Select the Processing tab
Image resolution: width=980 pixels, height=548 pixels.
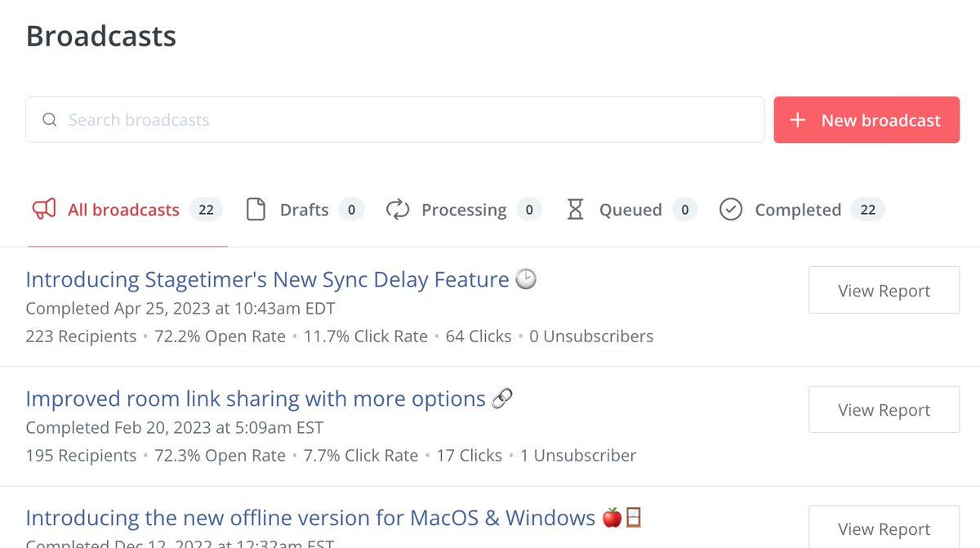pos(464,210)
